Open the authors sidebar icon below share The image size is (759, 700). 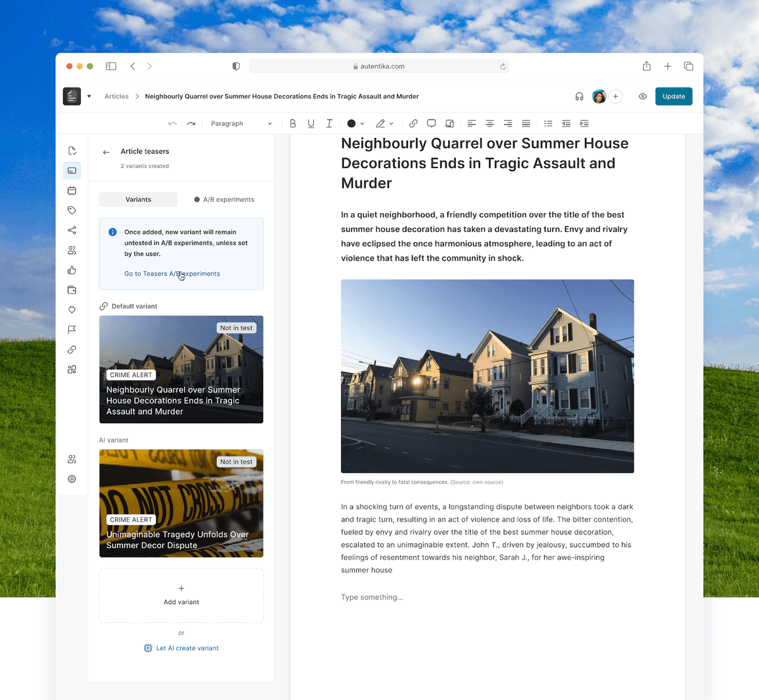[72, 250]
